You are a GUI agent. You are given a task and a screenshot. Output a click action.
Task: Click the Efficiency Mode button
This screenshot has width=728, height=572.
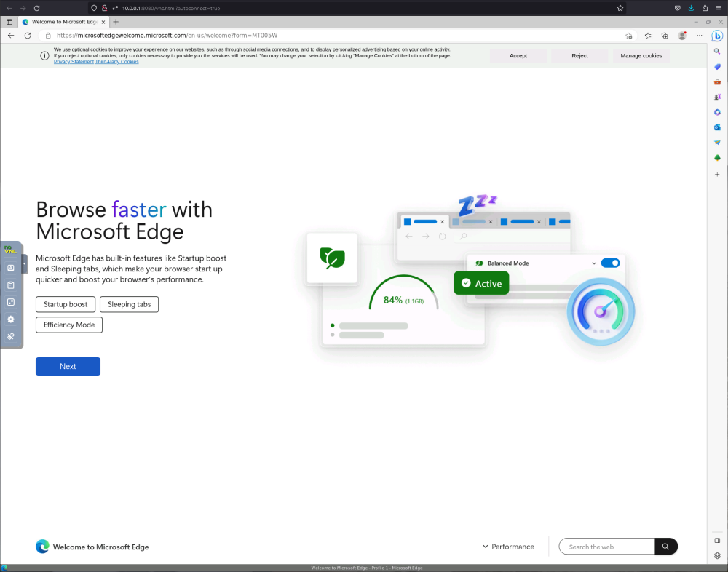click(69, 325)
